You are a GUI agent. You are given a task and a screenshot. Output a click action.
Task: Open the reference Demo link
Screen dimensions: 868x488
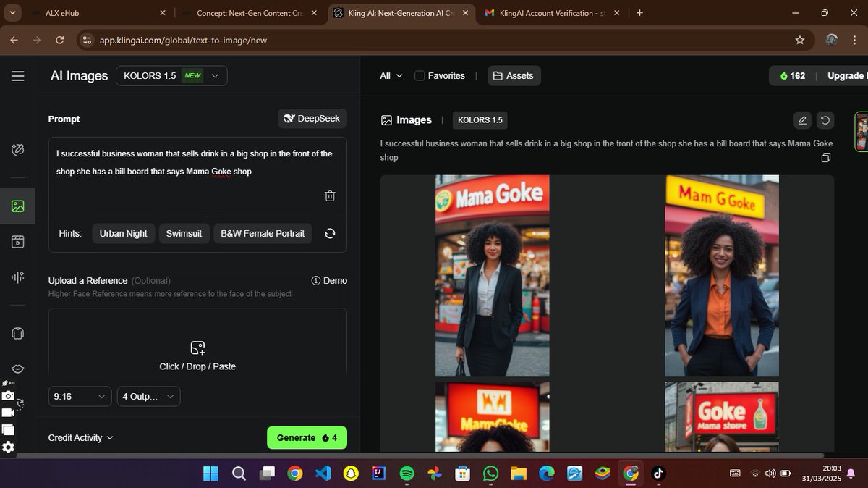pos(329,280)
